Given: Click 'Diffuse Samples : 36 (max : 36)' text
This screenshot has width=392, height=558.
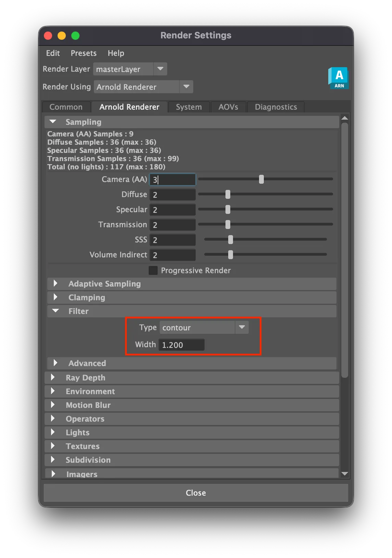Looking at the screenshot, I should [x=102, y=142].
